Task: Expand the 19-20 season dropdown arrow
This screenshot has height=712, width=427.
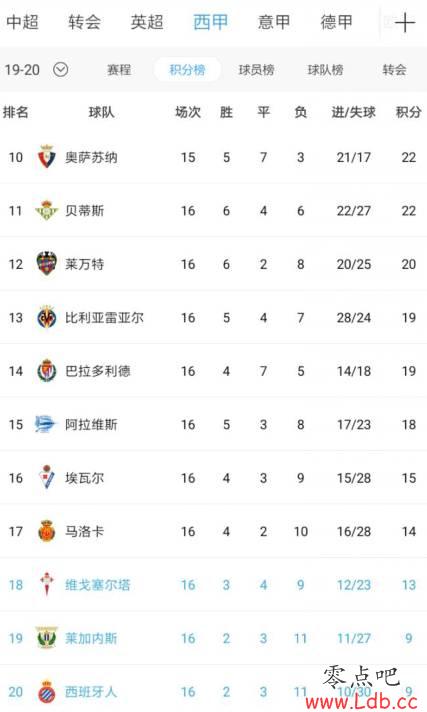Action: 60,70
